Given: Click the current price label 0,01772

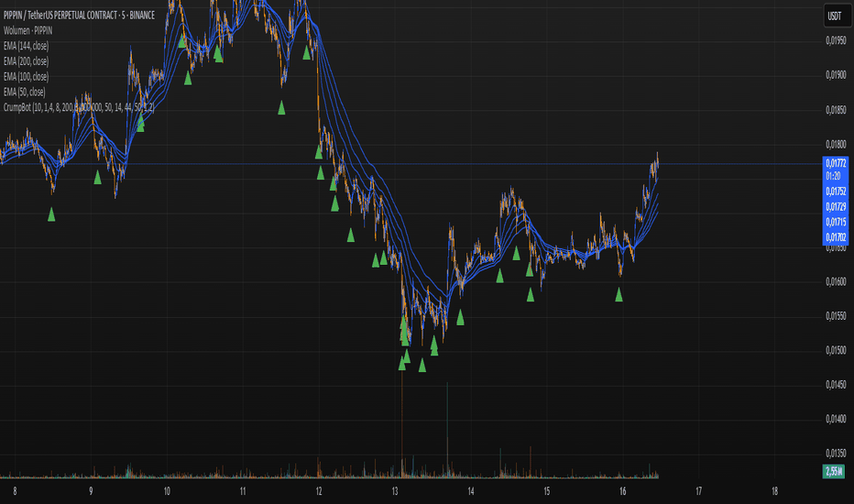Looking at the screenshot, I should coord(836,163).
